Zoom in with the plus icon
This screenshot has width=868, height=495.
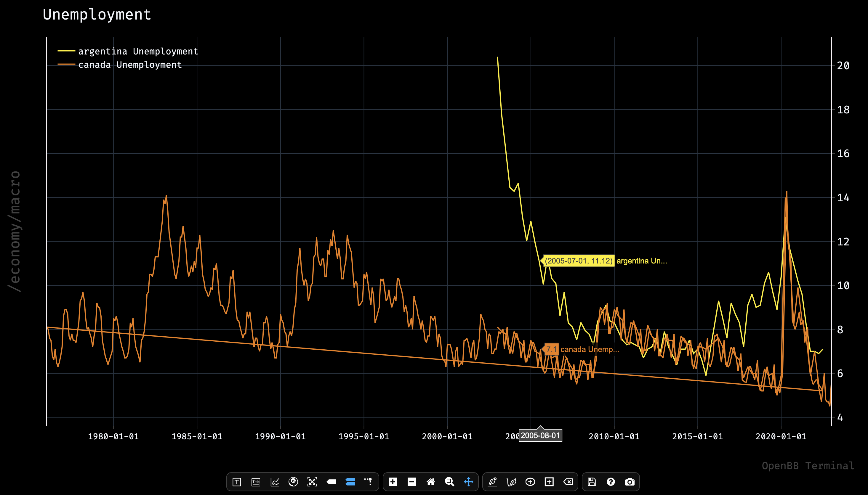tap(393, 482)
